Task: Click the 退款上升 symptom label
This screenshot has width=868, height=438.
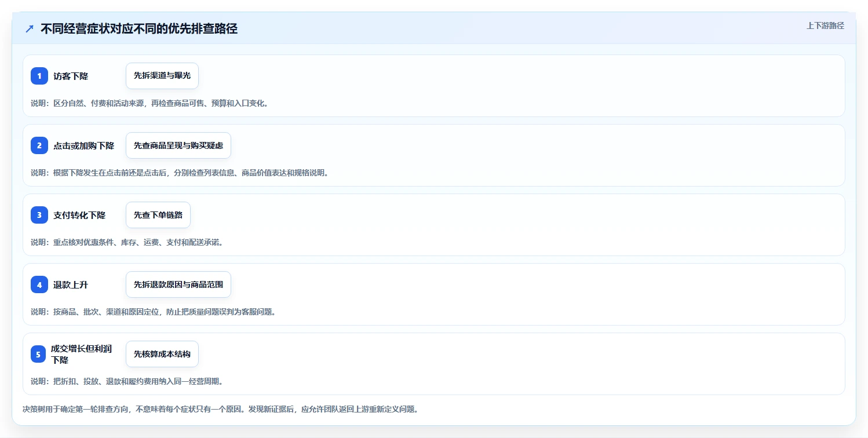Action: (71, 284)
